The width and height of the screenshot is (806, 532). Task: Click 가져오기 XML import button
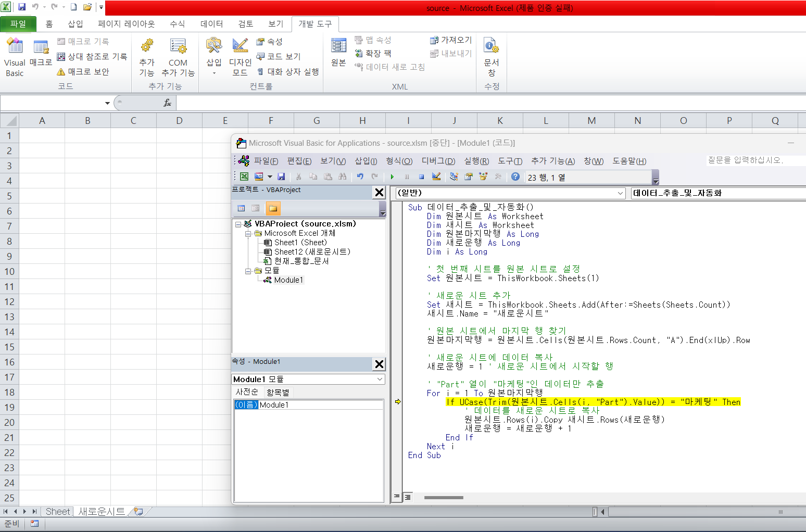pyautogui.click(x=451, y=40)
